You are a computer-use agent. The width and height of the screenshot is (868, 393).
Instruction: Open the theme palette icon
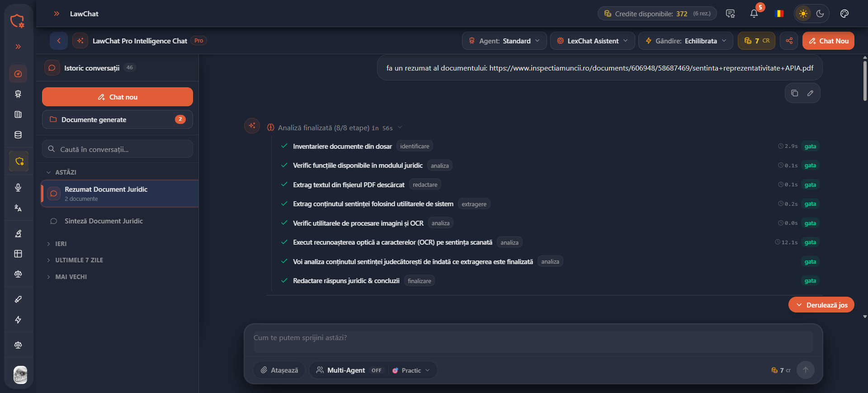(x=844, y=14)
